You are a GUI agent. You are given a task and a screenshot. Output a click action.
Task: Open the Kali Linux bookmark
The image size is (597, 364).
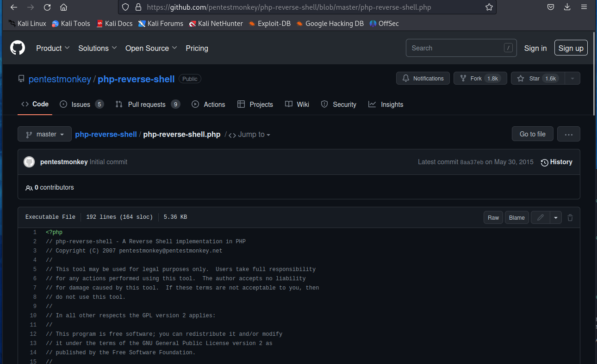click(x=27, y=24)
